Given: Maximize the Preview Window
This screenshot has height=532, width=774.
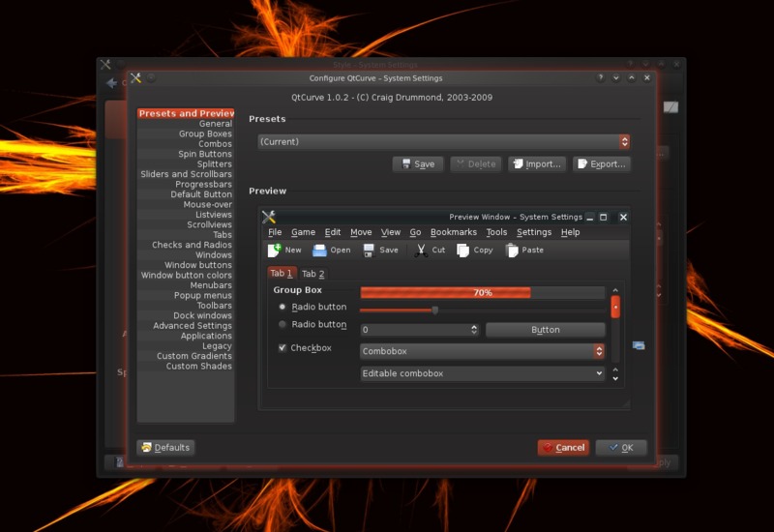Looking at the screenshot, I should coord(603,217).
